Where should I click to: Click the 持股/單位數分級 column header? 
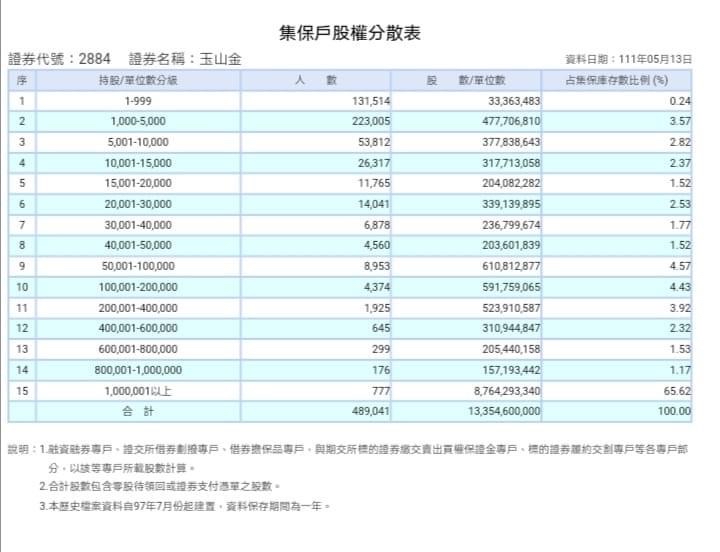138,80
